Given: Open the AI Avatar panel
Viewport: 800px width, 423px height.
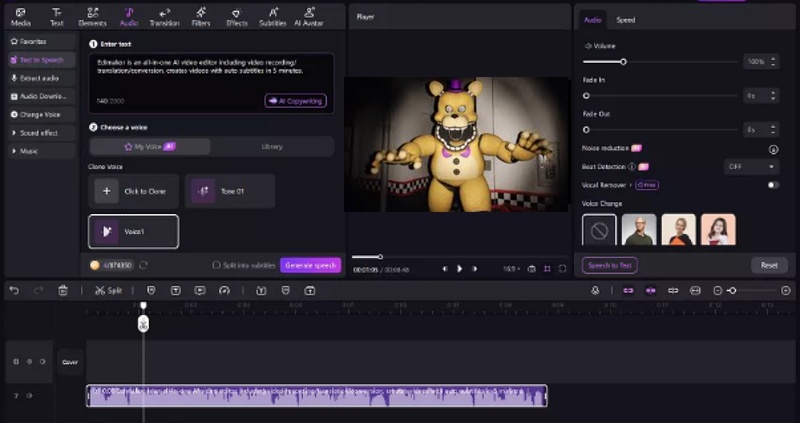Looking at the screenshot, I should point(309,17).
